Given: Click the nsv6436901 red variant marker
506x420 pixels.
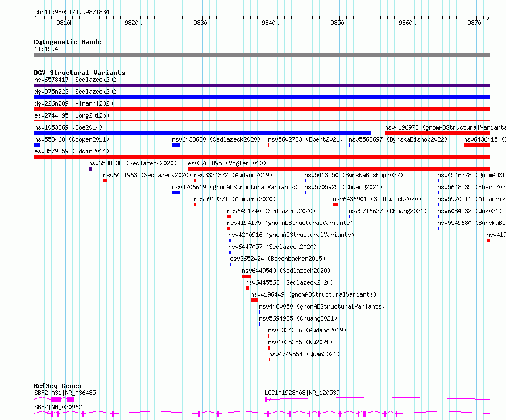Looking at the screenshot, I should pos(335,205).
